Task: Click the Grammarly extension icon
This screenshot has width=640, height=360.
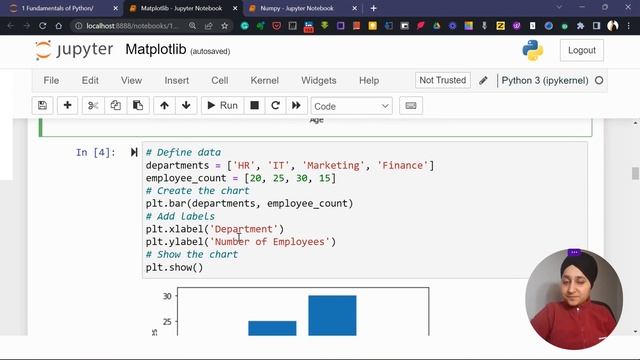Action: [x=244, y=26]
